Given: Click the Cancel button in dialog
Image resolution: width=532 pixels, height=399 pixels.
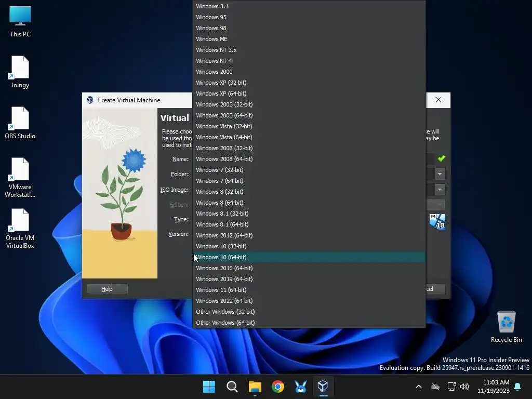Looking at the screenshot, I should coord(436,289).
